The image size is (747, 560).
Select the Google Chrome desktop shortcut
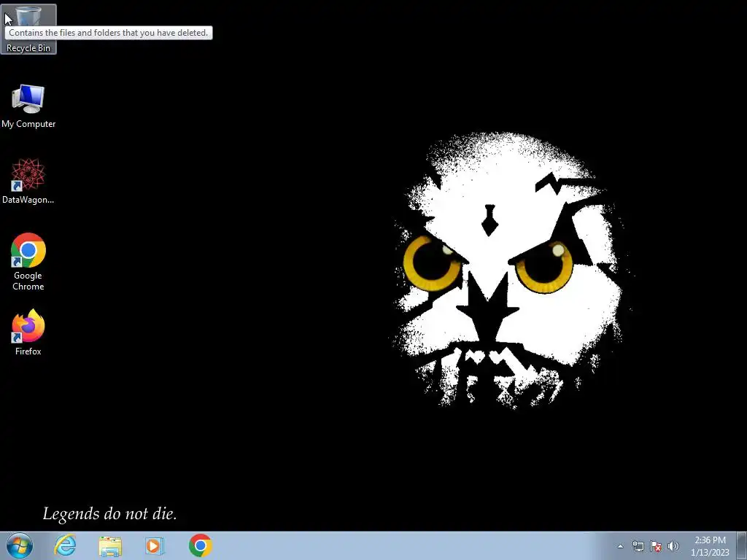[28, 262]
